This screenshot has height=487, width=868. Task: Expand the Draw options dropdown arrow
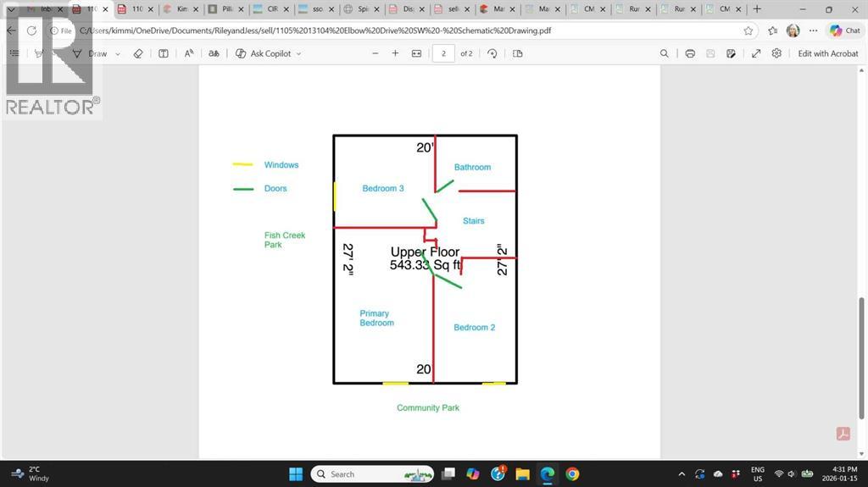click(118, 53)
